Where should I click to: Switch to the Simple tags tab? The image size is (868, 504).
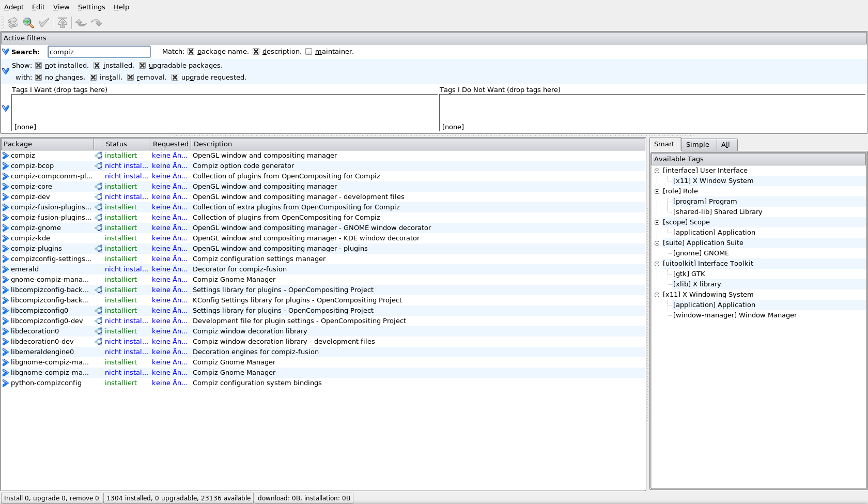click(x=698, y=145)
